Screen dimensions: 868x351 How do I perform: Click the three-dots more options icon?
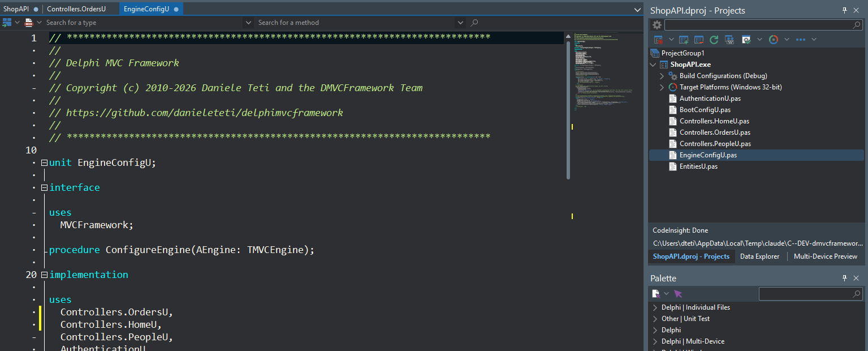point(801,40)
